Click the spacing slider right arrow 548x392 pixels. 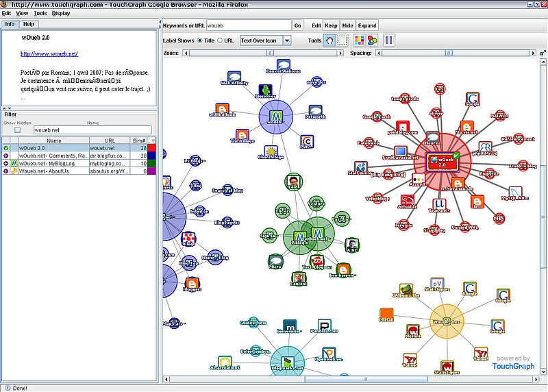coord(533,53)
